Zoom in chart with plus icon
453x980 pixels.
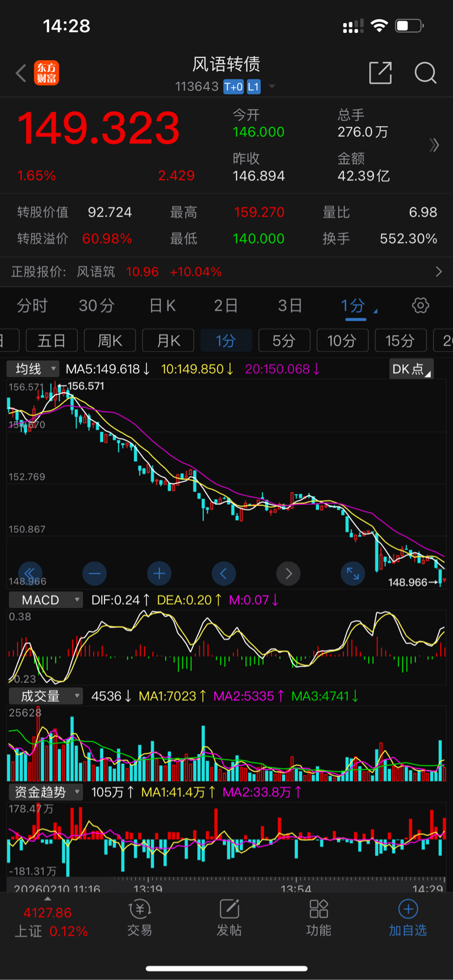159,573
